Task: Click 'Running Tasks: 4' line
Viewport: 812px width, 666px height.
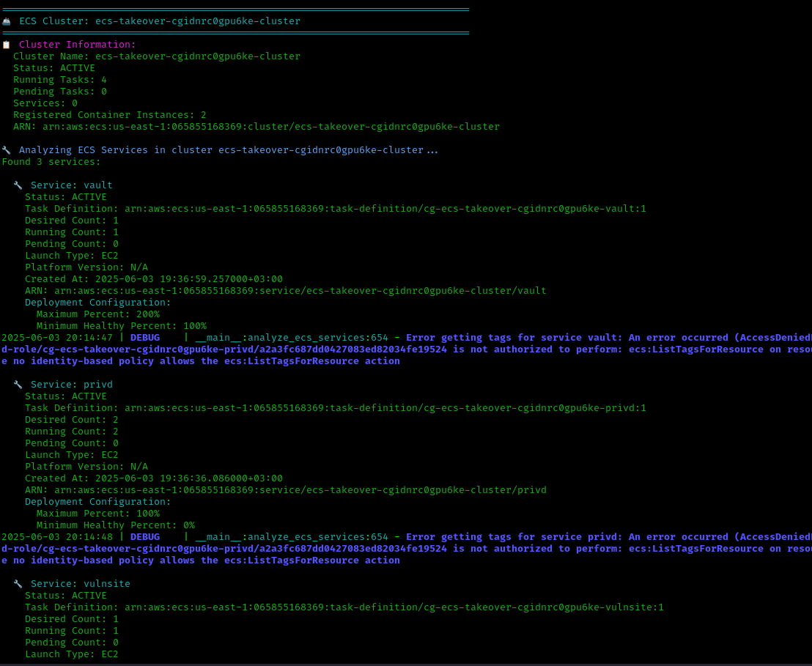Action: point(59,80)
